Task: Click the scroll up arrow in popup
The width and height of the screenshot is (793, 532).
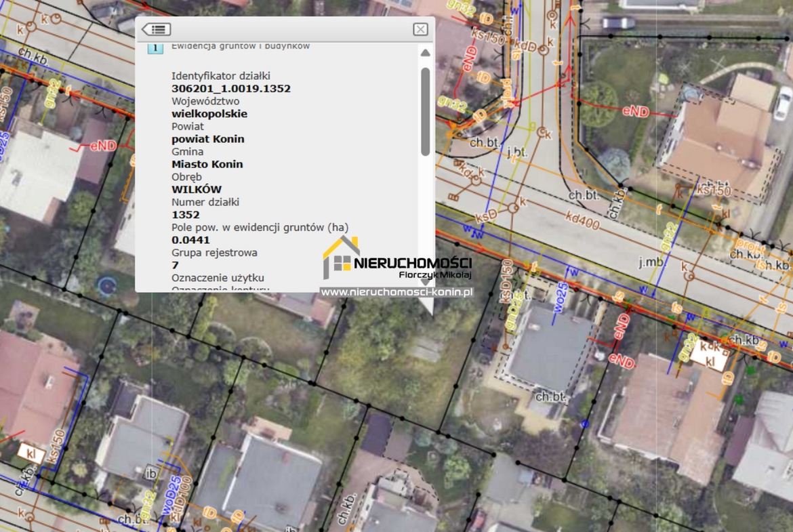Action: (x=425, y=53)
